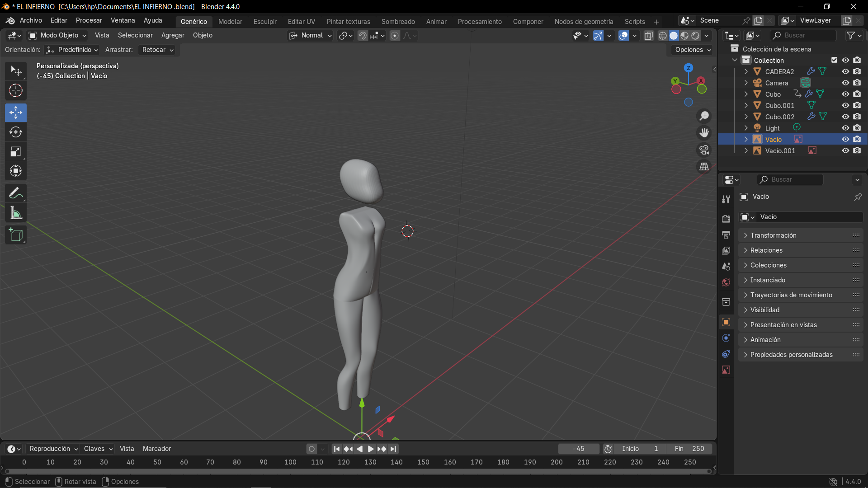
Task: Select the Transform tool
Action: 16,171
